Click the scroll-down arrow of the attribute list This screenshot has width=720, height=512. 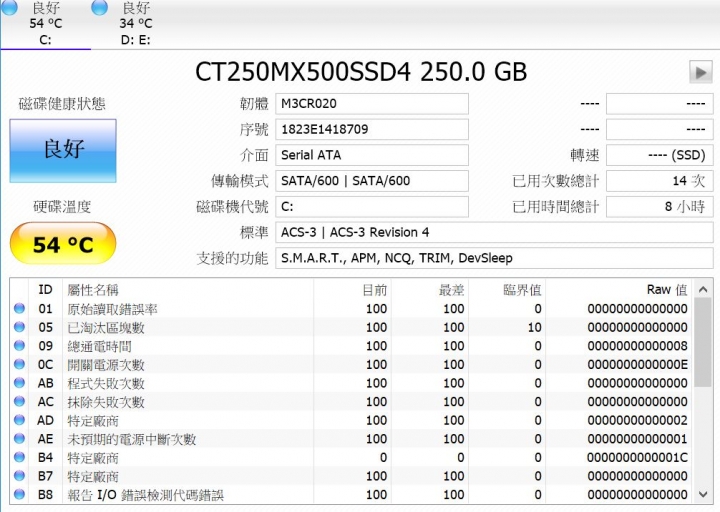tap(703, 495)
